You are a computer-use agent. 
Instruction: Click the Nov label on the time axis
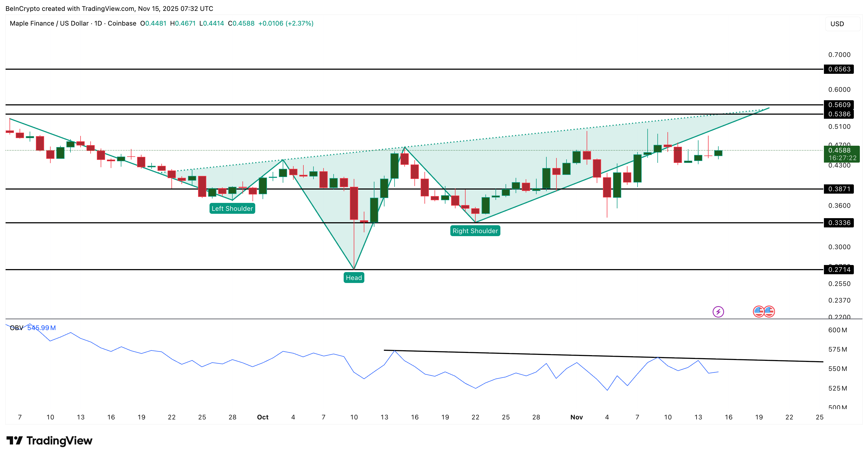coord(577,417)
